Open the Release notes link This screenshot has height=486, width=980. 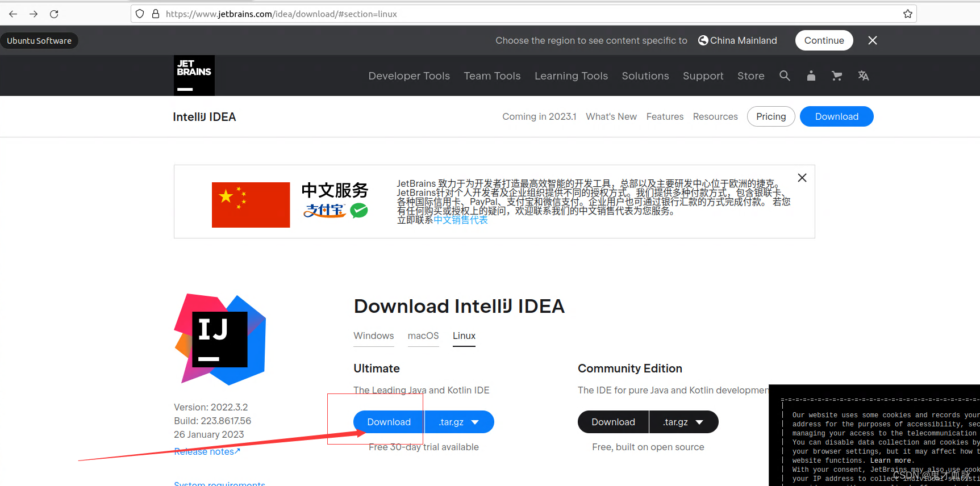coord(207,451)
